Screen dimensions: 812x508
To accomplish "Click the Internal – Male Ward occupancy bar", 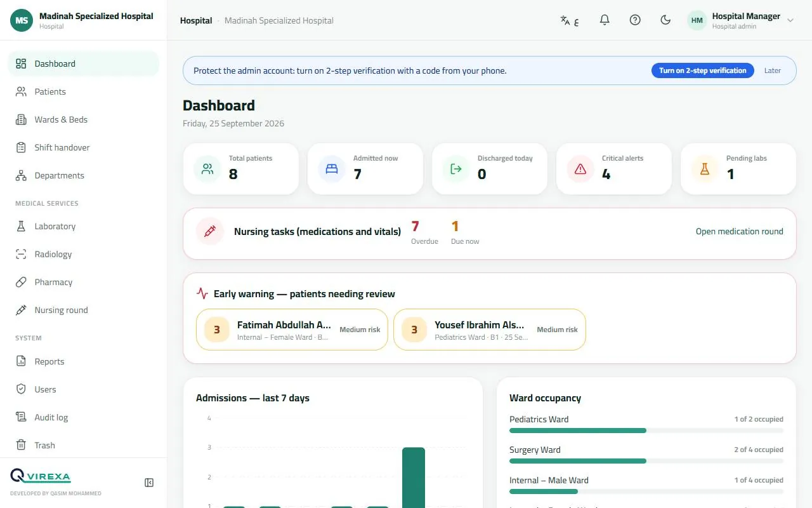I will 646,491.
